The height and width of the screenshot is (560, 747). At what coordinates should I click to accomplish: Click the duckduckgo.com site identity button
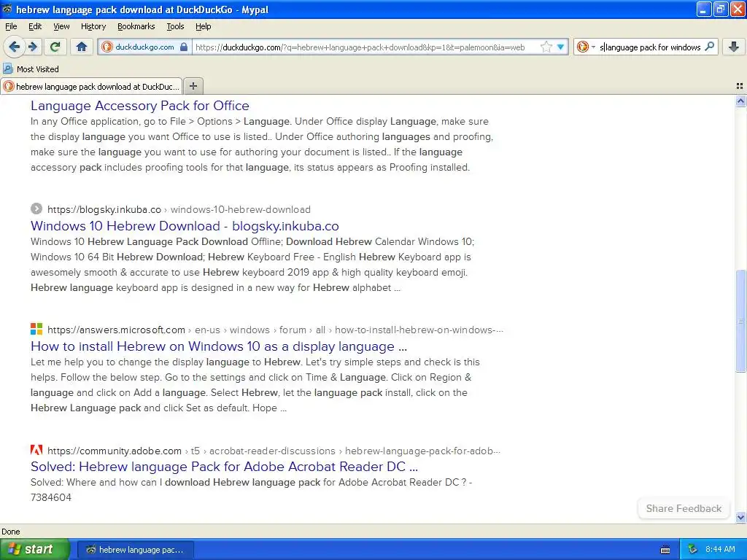pos(145,47)
